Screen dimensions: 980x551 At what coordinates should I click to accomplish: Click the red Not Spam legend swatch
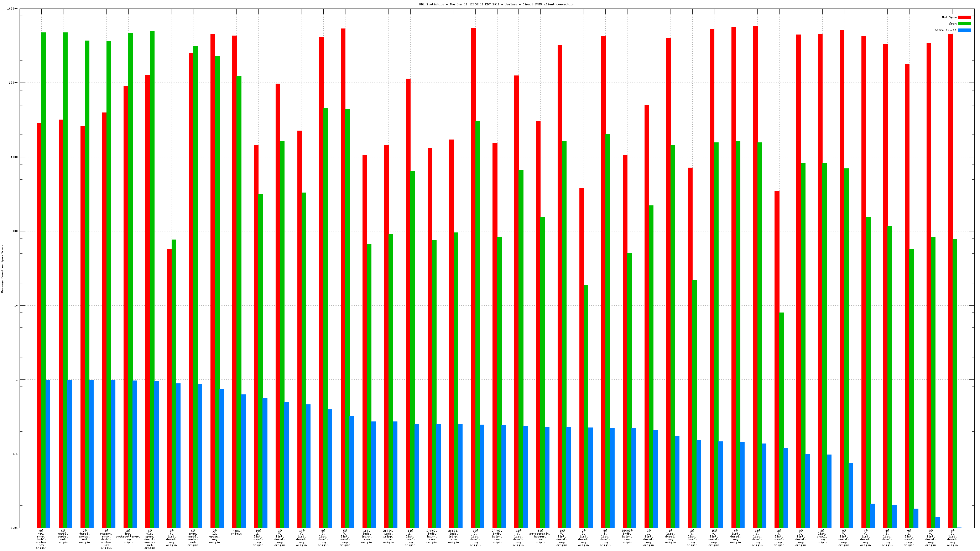(x=964, y=17)
